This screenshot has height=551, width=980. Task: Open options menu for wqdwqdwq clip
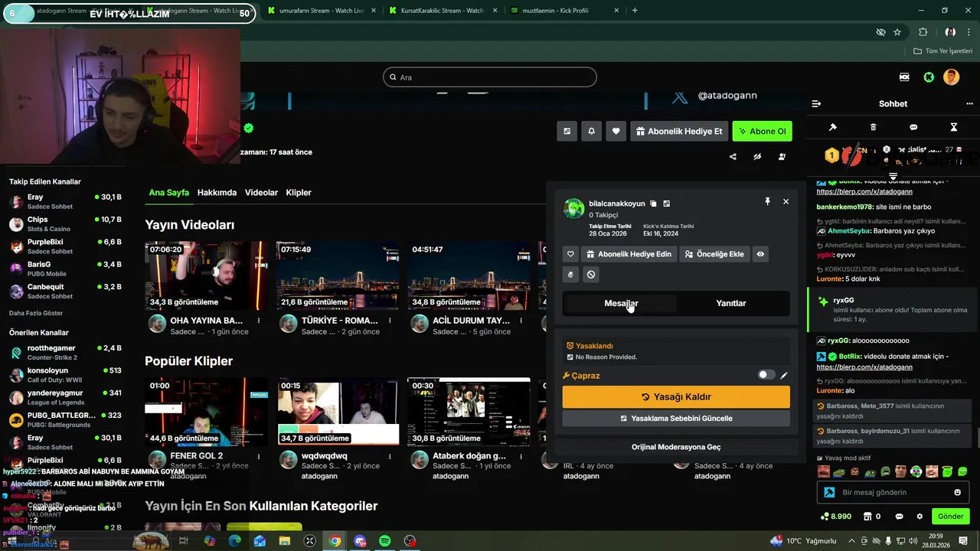[x=390, y=456]
